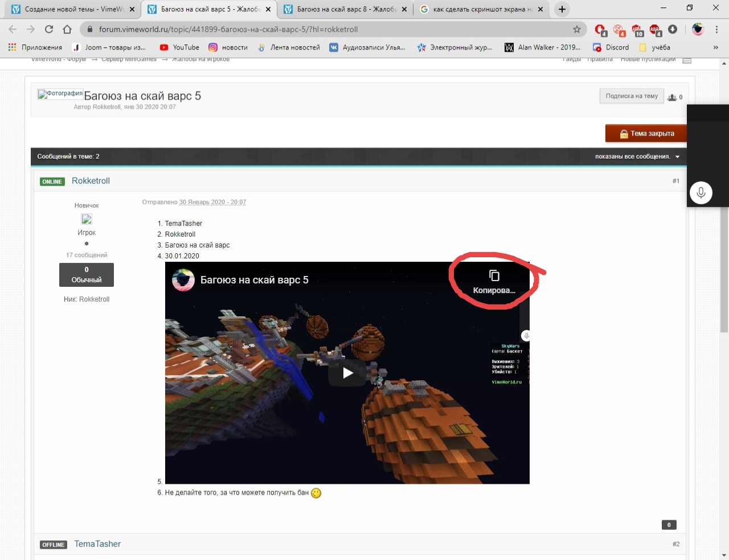Close the Google search tab

coord(540,10)
